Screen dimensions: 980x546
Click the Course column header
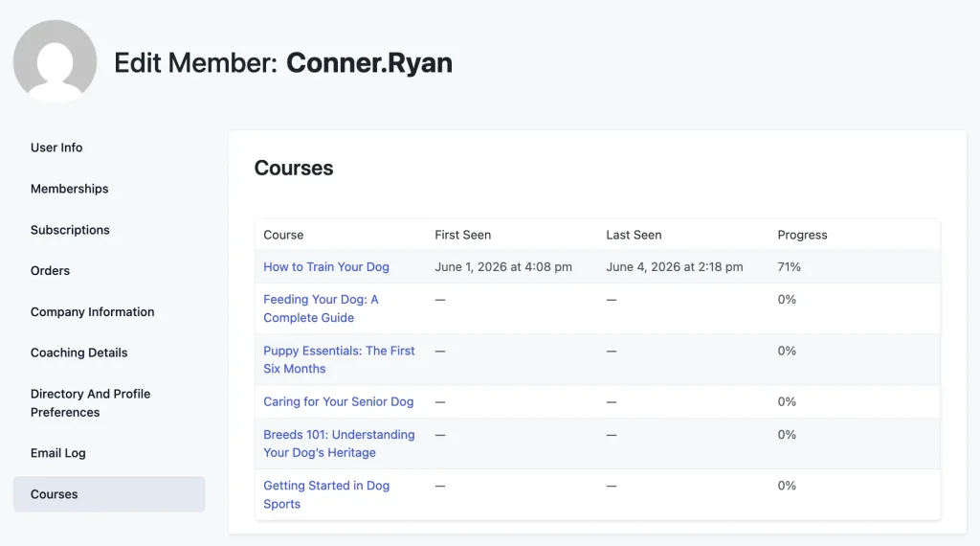(283, 235)
